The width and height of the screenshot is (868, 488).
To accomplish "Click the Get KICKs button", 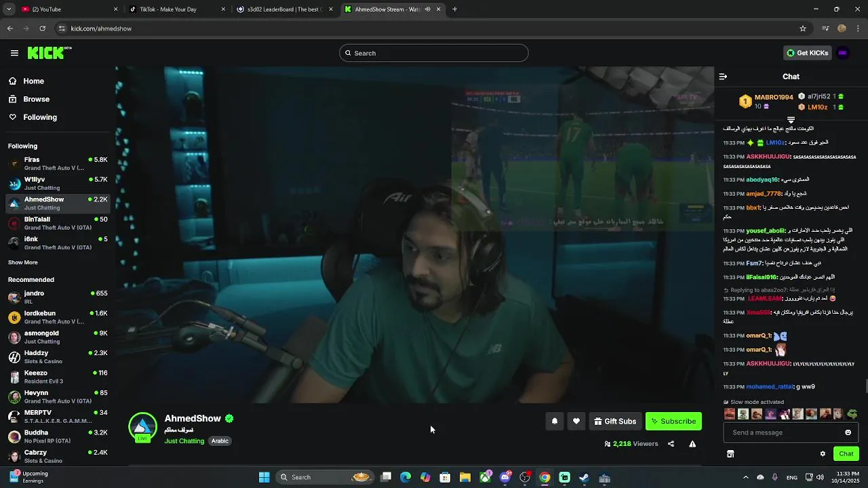I will [807, 53].
